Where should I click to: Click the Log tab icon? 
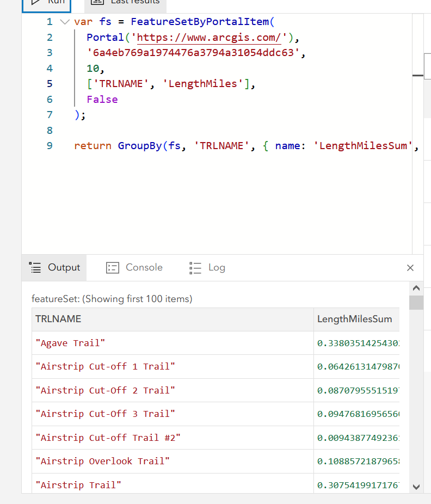click(x=195, y=267)
